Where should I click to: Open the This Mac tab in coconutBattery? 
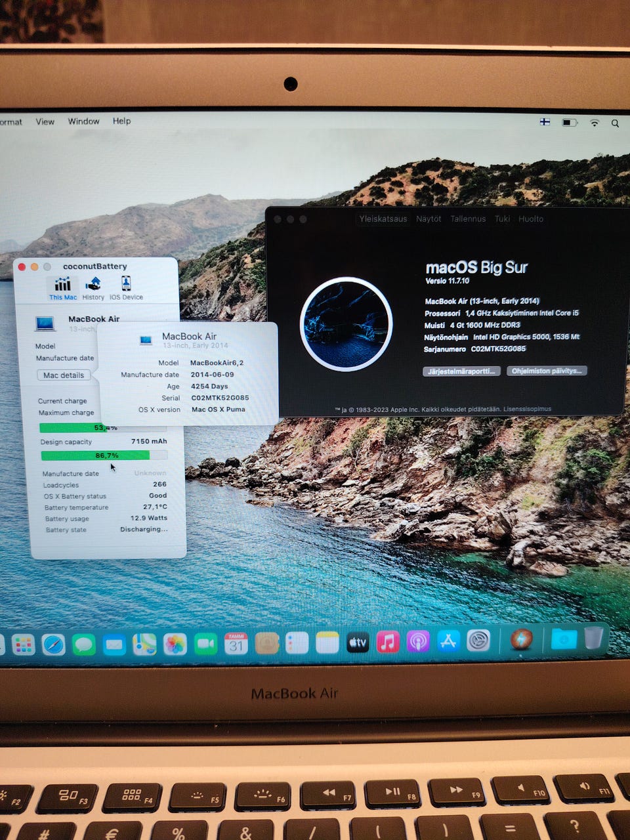point(63,287)
